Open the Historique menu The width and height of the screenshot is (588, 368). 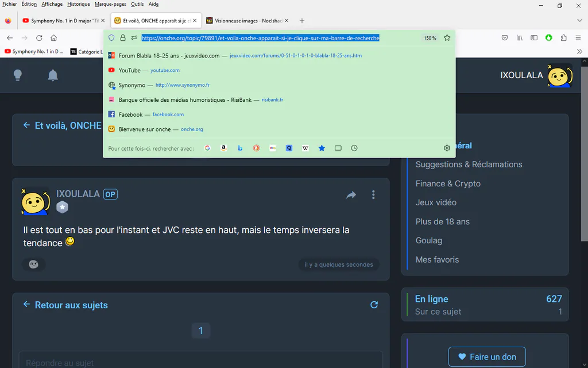pyautogui.click(x=78, y=4)
